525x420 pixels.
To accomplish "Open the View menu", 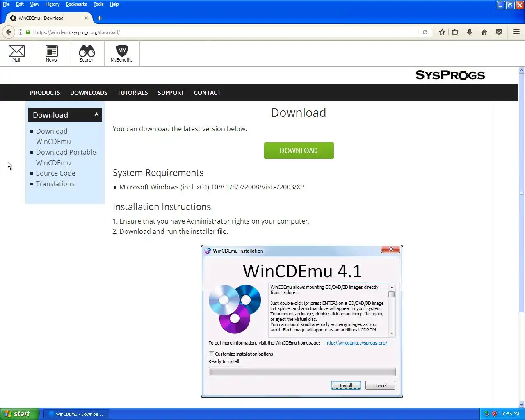I will [x=34, y=4].
